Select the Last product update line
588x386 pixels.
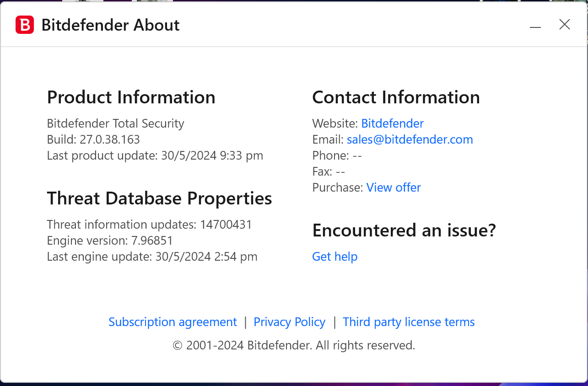point(155,155)
